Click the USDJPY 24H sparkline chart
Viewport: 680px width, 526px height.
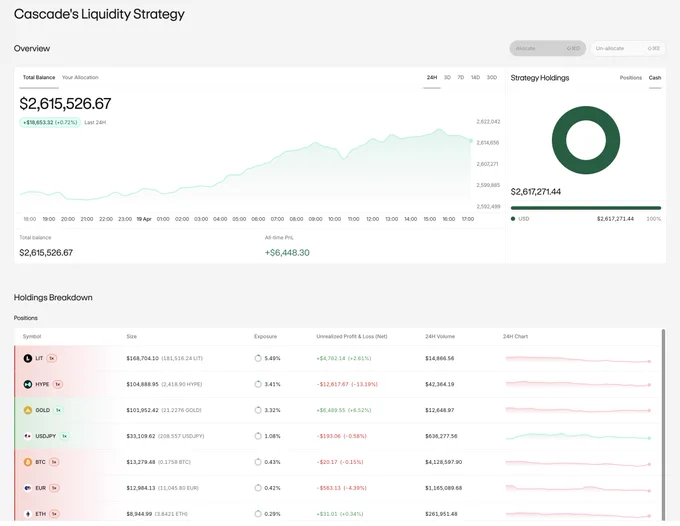(578, 436)
